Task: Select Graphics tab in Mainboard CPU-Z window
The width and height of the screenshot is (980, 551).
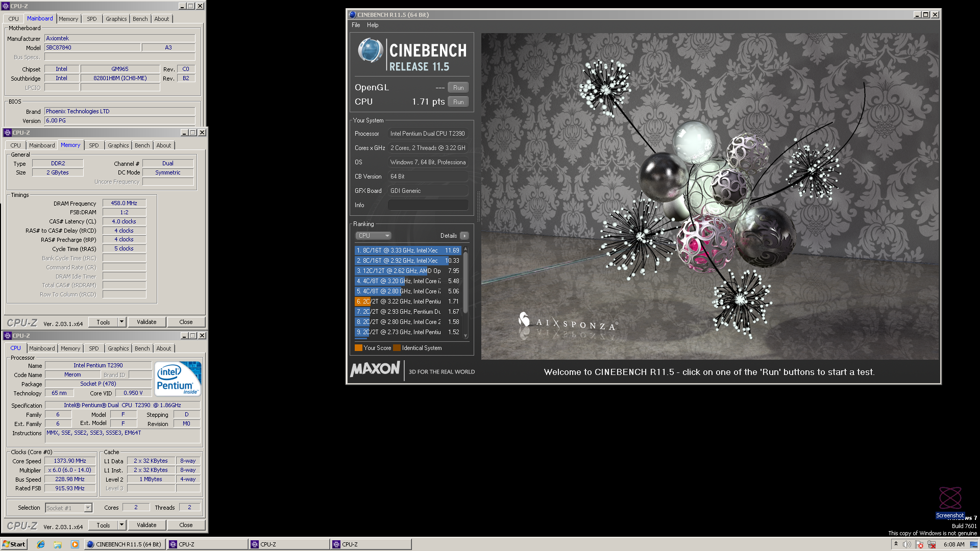Action: 116,19
